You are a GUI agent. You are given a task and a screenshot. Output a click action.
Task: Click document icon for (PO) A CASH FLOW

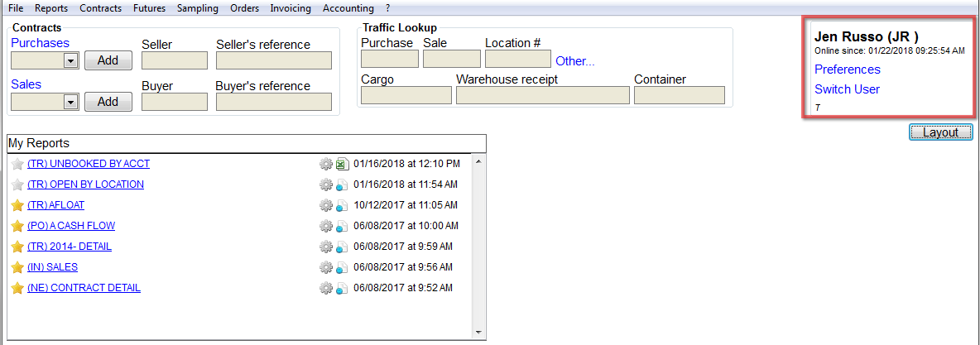click(342, 226)
